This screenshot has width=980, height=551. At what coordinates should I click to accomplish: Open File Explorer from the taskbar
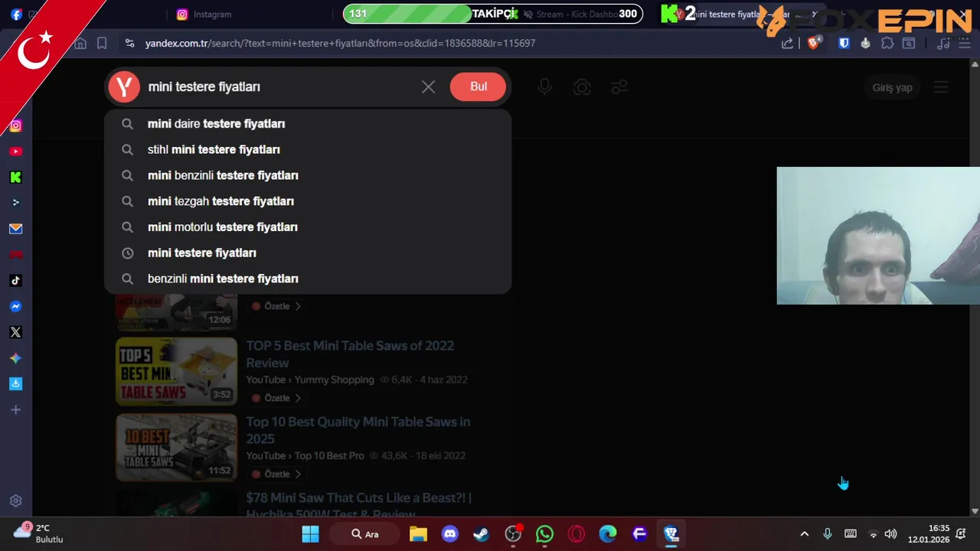click(x=418, y=534)
